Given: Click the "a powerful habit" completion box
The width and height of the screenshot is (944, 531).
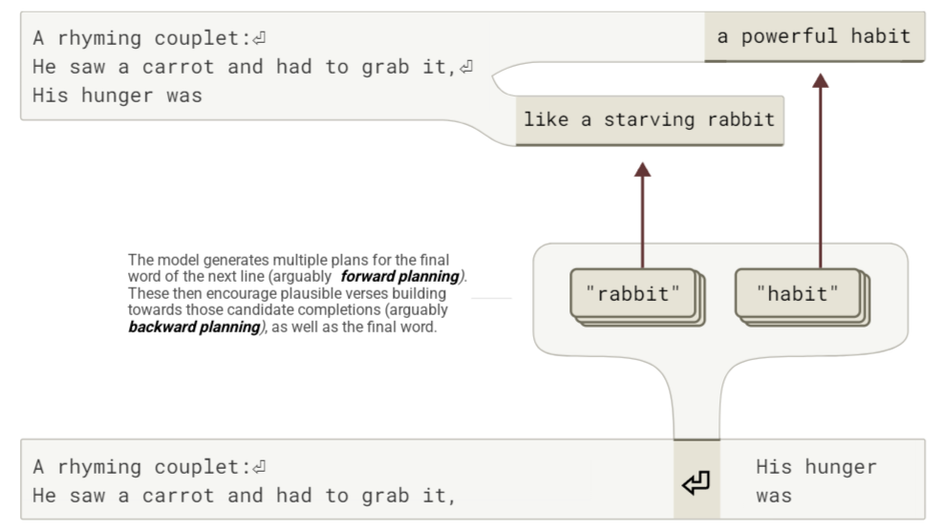Looking at the screenshot, I should coord(815,37).
